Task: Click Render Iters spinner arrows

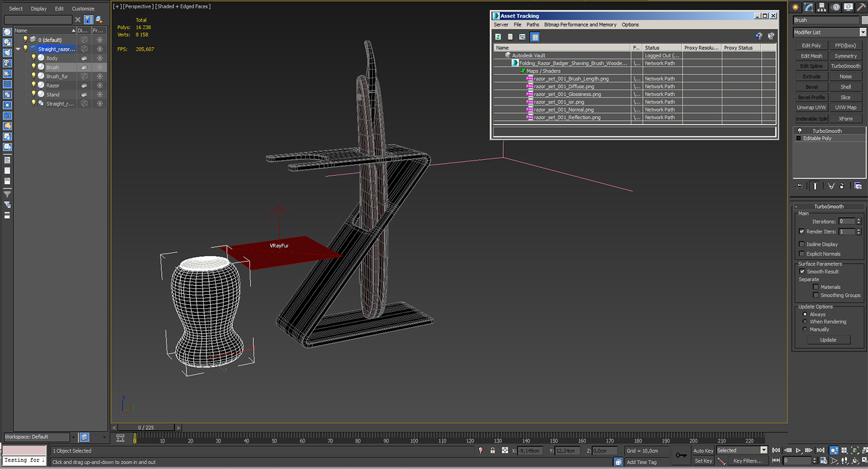Action: coord(859,232)
